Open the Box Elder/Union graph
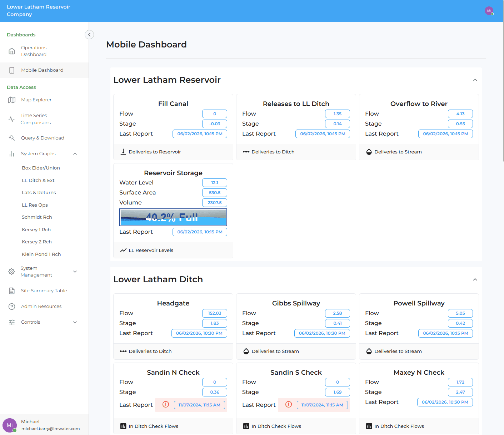Image resolution: width=504 pixels, height=435 pixels. click(41, 168)
